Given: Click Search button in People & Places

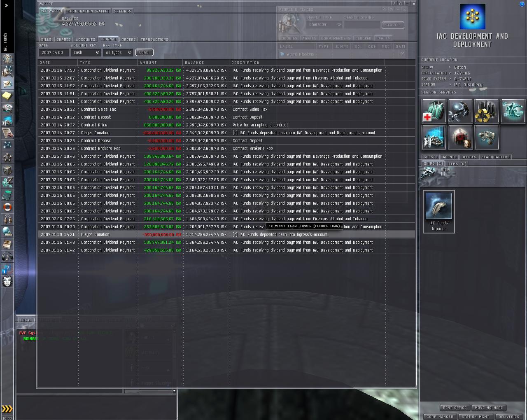Looking at the screenshot, I should (393, 25).
